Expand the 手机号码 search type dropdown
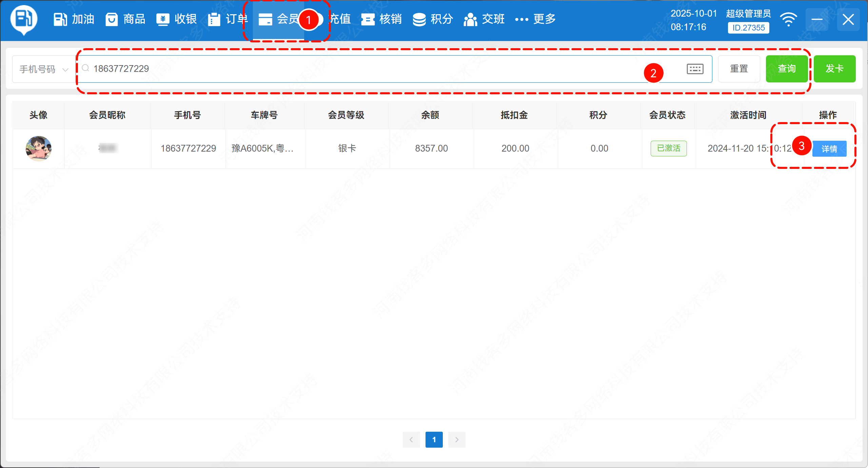Viewport: 868px width, 468px height. (44, 69)
